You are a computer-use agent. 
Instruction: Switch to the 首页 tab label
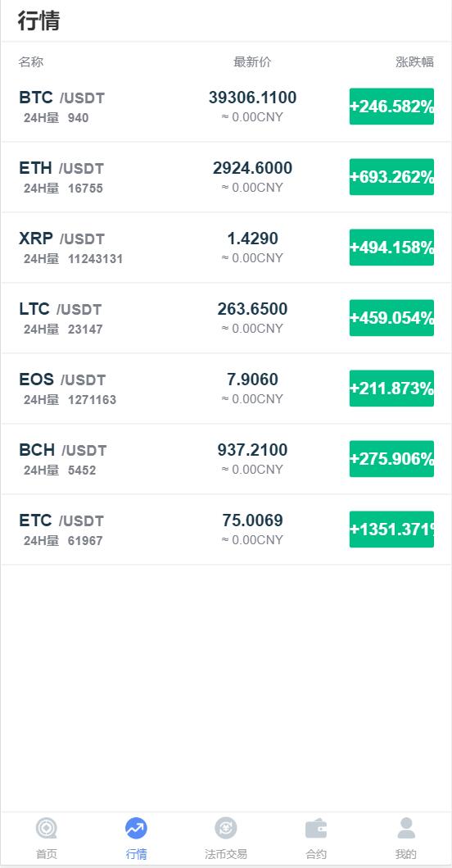pyautogui.click(x=47, y=854)
